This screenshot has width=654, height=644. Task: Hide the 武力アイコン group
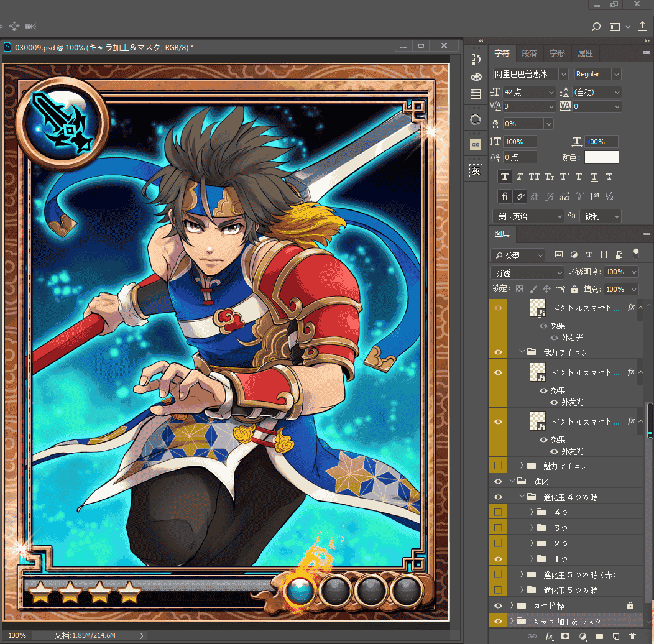pyautogui.click(x=498, y=352)
